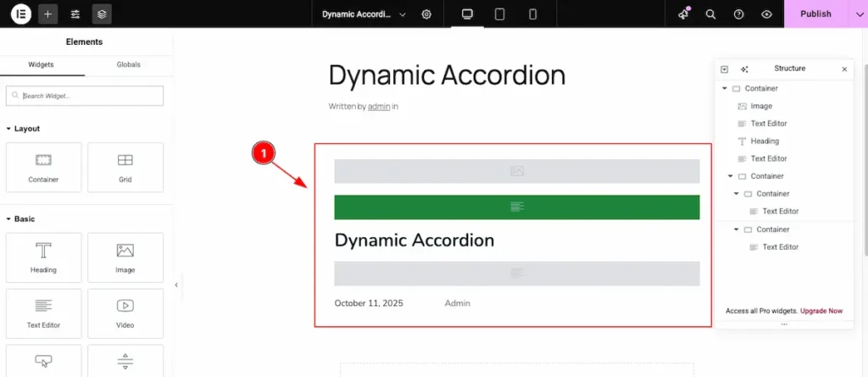Open the What's New megaphone icon
This screenshot has height=377, width=868.
(683, 14)
